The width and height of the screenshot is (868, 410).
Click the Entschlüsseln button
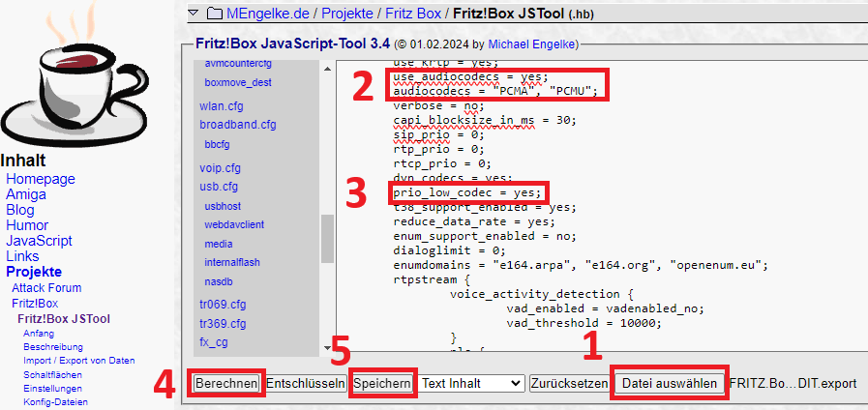(x=306, y=383)
